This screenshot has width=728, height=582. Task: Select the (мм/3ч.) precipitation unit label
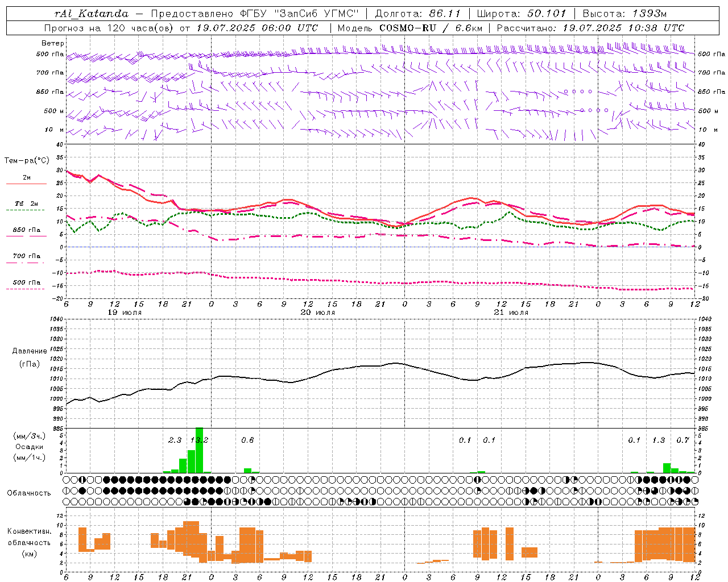(x=29, y=436)
